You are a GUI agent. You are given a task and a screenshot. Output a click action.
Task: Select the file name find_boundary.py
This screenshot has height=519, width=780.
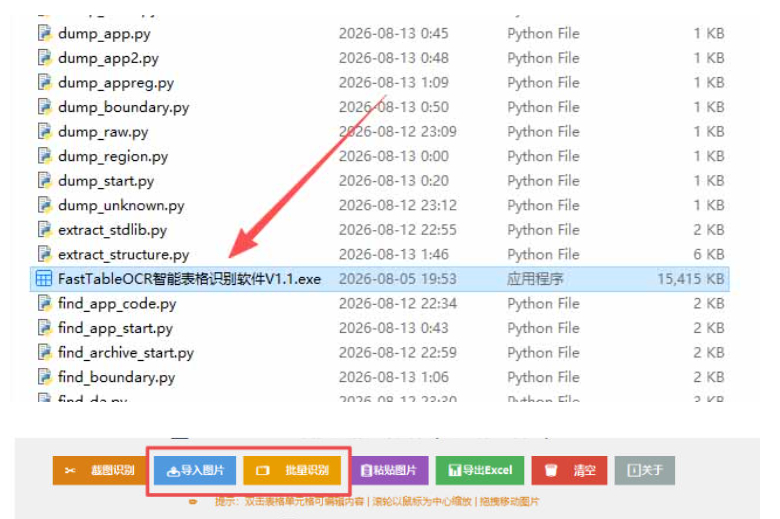116,378
